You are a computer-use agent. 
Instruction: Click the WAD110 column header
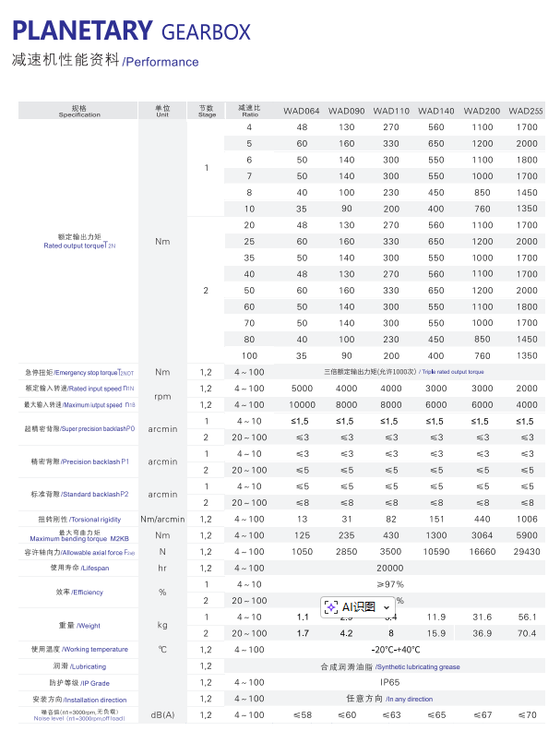pyautogui.click(x=391, y=111)
